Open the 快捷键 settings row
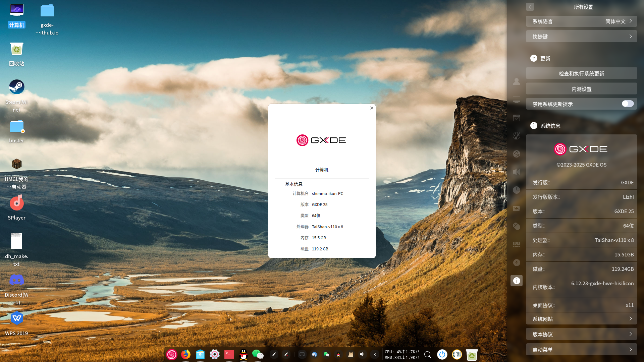This screenshot has height=362, width=644. tap(582, 37)
